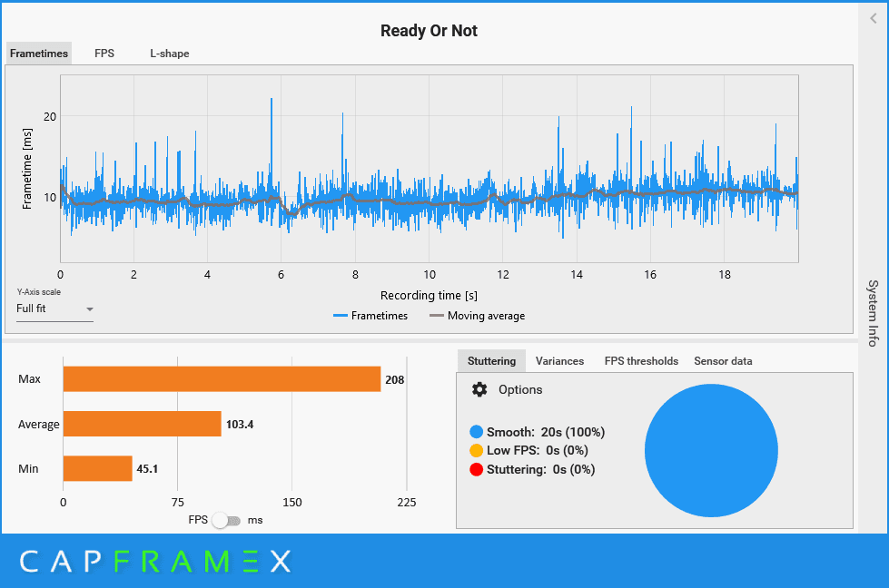Click the 45.1 min value label
The width and height of the screenshot is (889, 588).
(x=147, y=469)
